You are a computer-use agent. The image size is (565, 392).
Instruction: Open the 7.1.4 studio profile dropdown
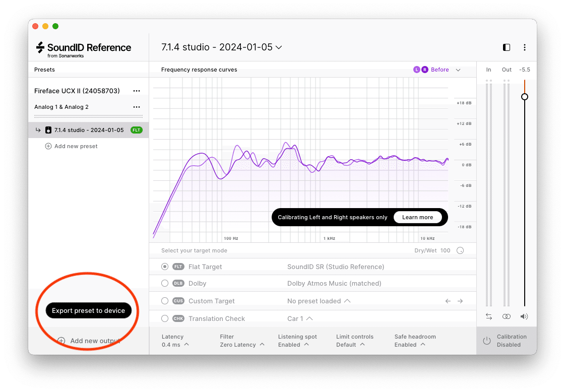(222, 47)
